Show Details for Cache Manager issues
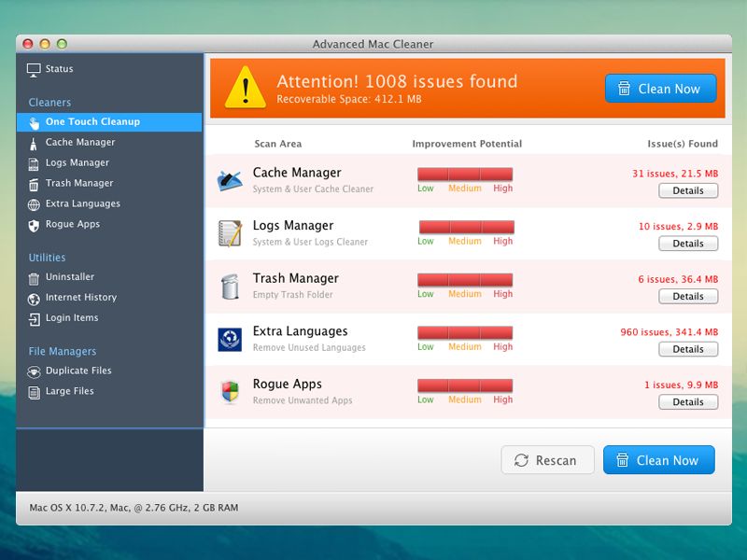Screen dimensions: 747x560 pos(688,190)
